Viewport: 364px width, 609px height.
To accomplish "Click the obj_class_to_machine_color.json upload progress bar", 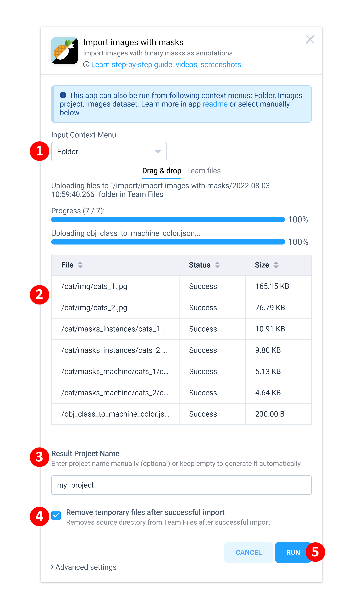I will click(168, 242).
